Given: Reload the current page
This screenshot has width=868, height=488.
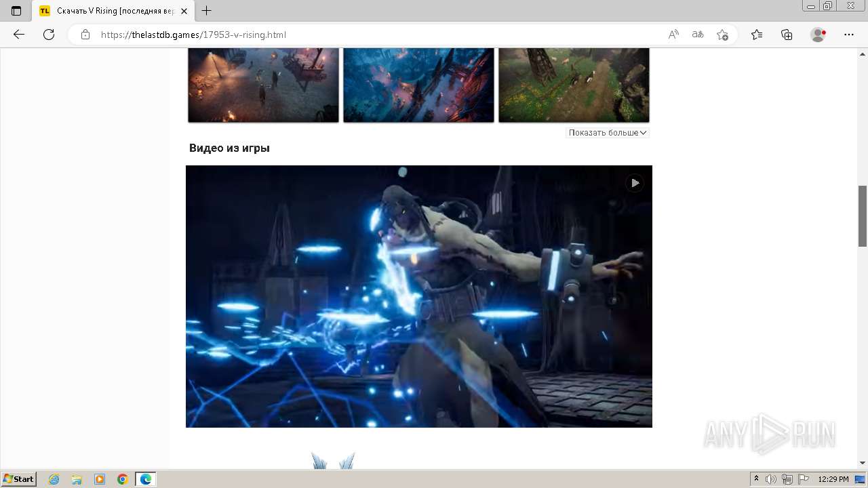Looking at the screenshot, I should [x=49, y=35].
